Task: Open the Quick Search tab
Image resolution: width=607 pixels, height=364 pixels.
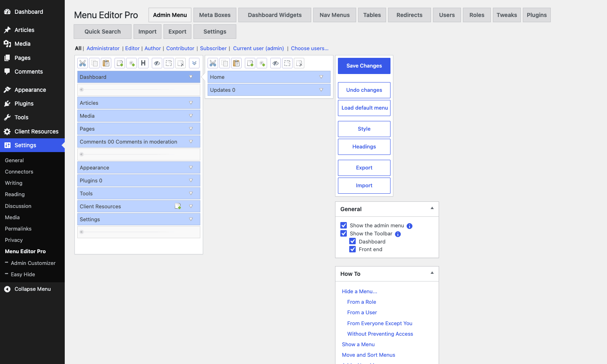Action: (x=102, y=32)
